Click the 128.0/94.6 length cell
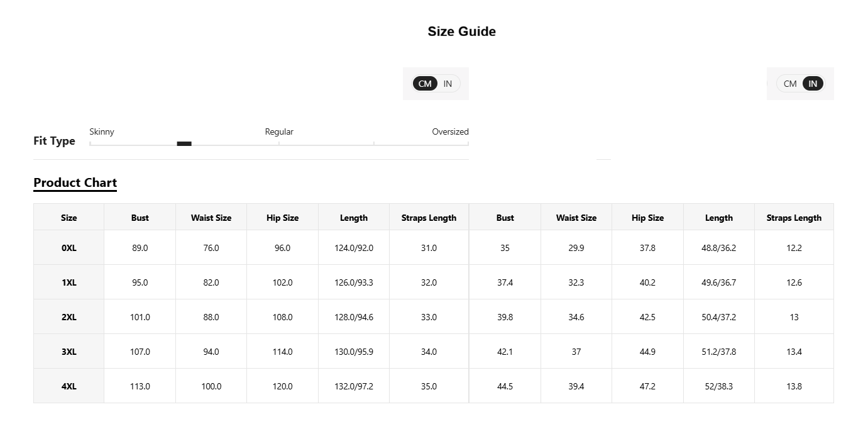Screen dimensions: 868x441 click(x=354, y=317)
